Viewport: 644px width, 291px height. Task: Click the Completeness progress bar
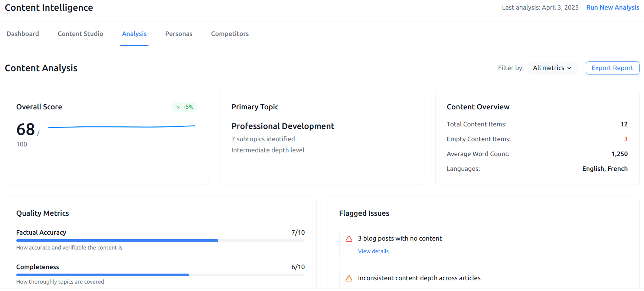click(x=161, y=275)
